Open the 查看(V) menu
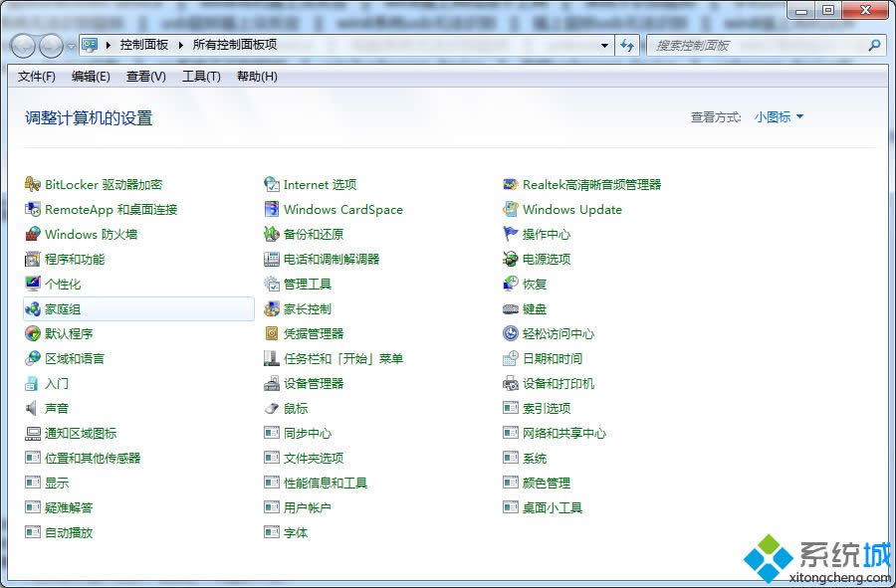 (x=145, y=77)
